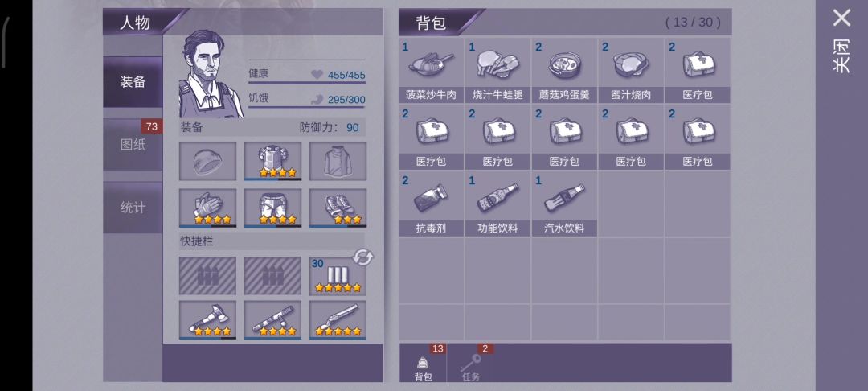Switch to the 任务 quest items tab
Image resolution: width=868 pixels, height=391 pixels.
coord(470,364)
